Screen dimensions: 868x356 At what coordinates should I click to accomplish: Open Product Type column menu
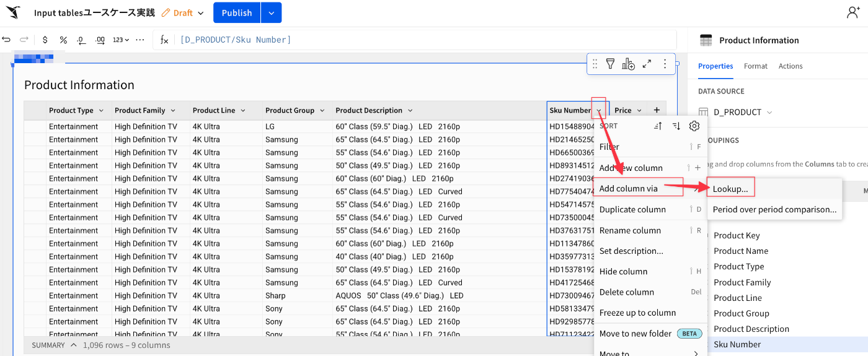coord(100,111)
